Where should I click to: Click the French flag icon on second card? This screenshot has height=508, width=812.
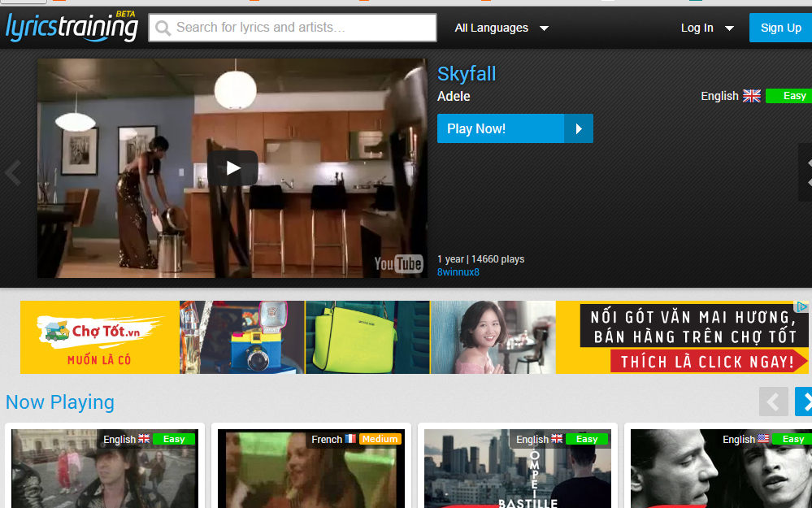click(x=350, y=439)
